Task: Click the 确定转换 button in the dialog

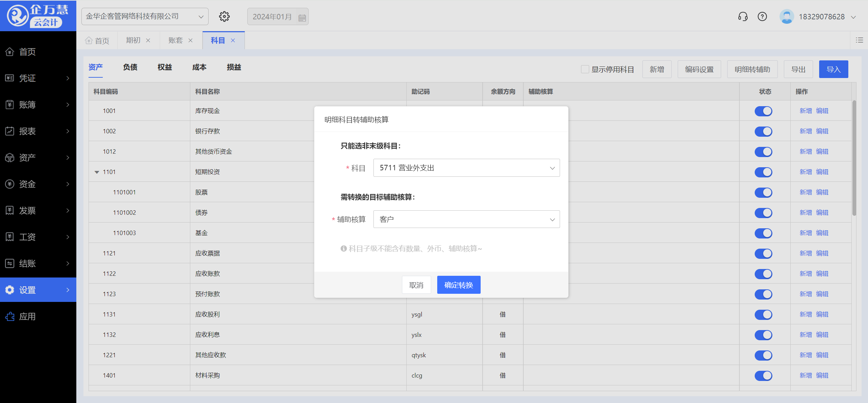Action: tap(459, 285)
